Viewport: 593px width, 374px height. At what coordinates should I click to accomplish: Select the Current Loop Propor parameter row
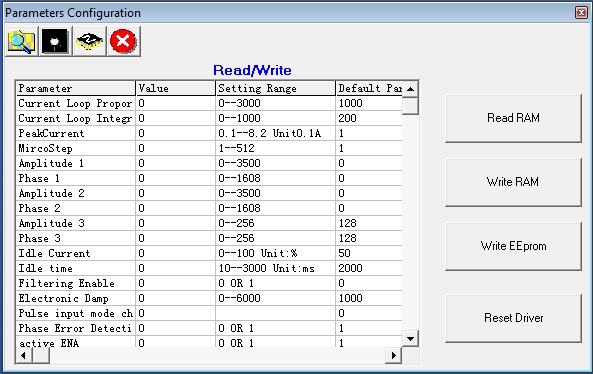tap(209, 103)
